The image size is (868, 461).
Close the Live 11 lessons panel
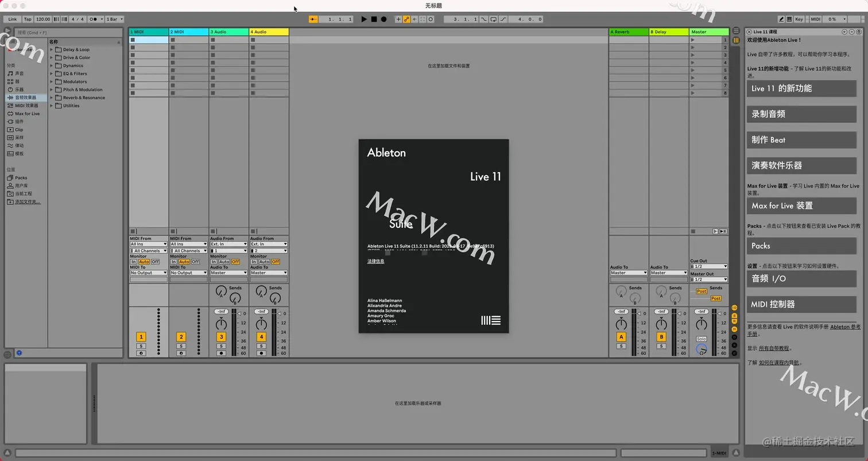pyautogui.click(x=749, y=32)
